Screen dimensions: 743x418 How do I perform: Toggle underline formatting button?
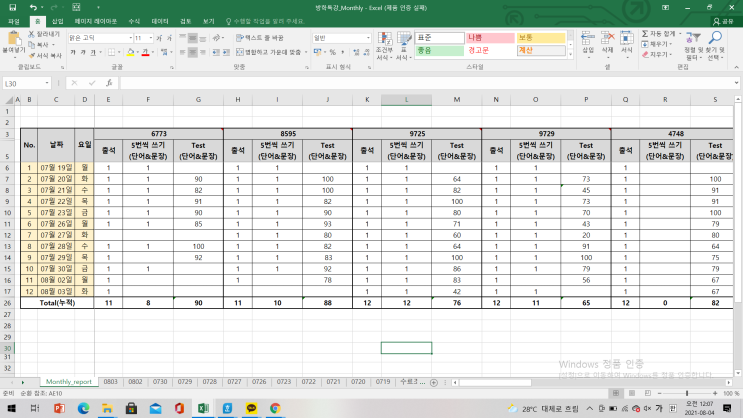click(x=93, y=52)
